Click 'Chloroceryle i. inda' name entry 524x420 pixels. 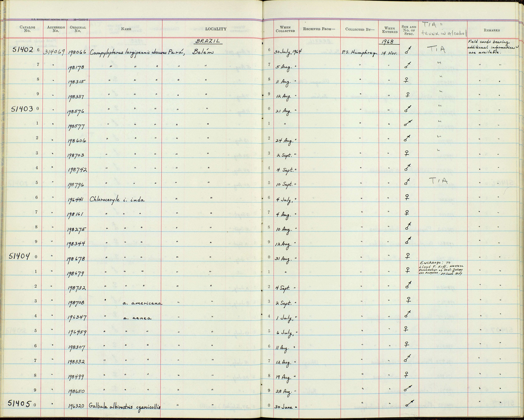click(x=117, y=200)
